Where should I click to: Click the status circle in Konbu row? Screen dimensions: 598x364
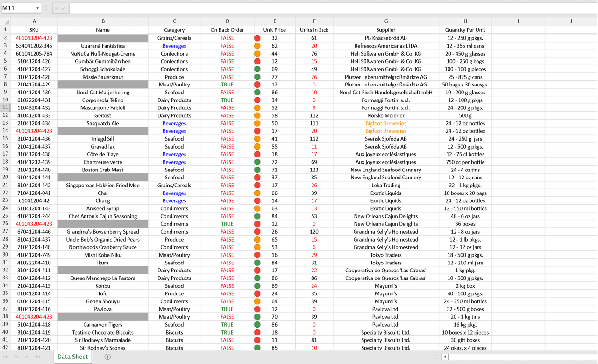tap(257, 286)
